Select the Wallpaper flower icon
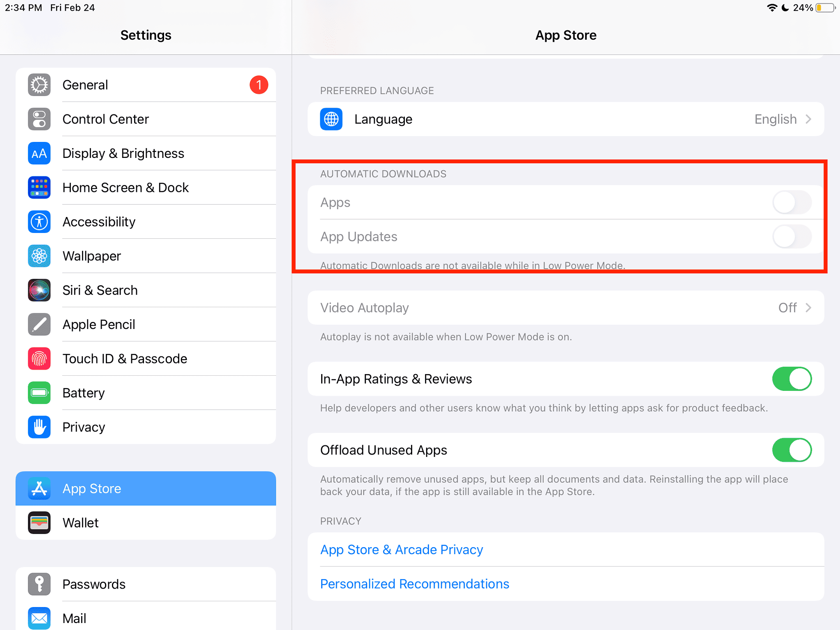Viewport: 840px width, 630px height. (39, 256)
